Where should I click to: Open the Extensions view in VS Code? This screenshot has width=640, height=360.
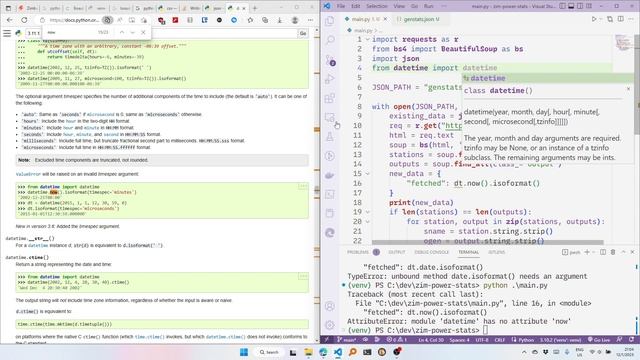(x=330, y=98)
